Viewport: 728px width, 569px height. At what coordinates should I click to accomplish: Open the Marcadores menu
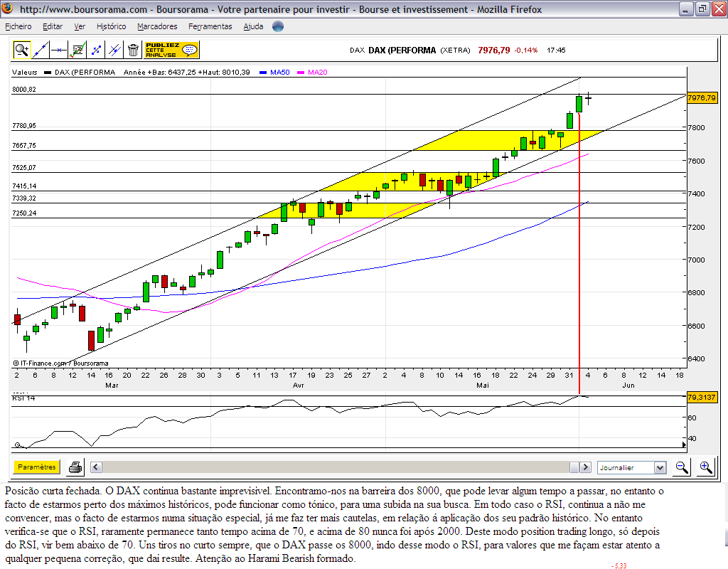pos(157,26)
